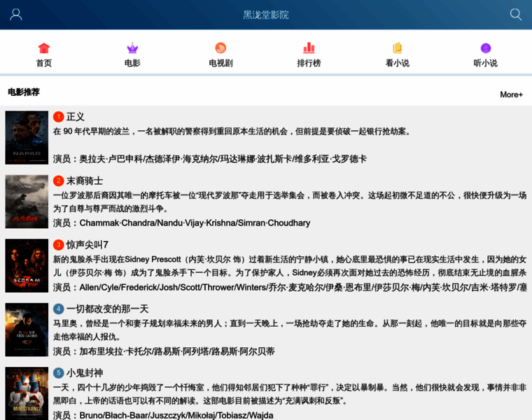Select the purple crown movie icon
Viewport: 532px width, 420px height.
click(x=132, y=48)
